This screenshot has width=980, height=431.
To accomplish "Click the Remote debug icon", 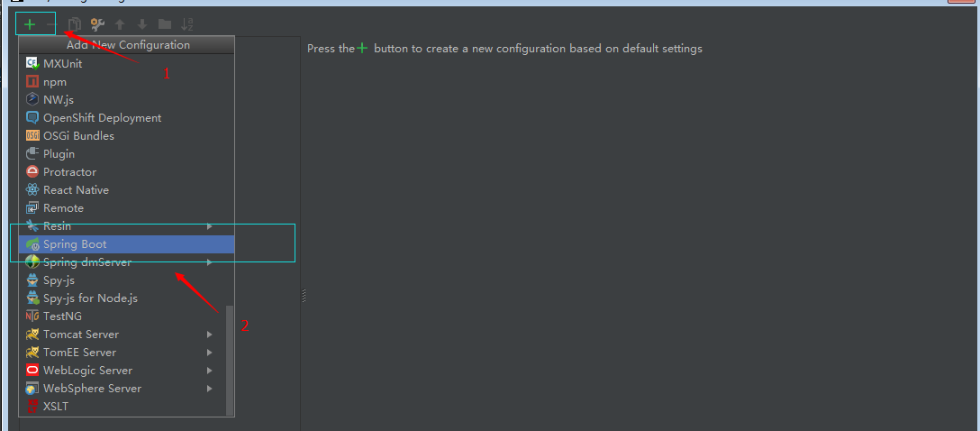I will click(32, 208).
